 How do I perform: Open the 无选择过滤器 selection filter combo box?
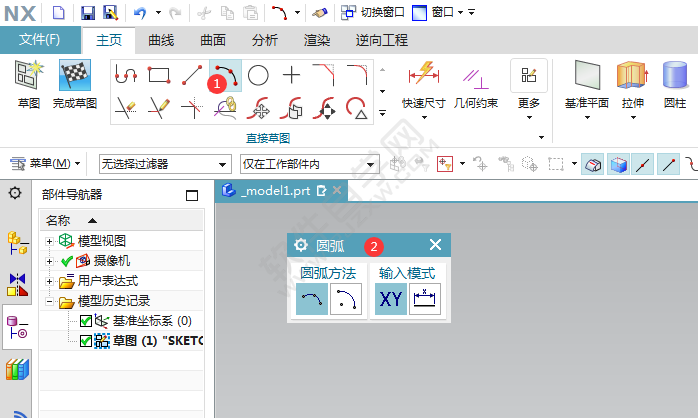(x=165, y=164)
